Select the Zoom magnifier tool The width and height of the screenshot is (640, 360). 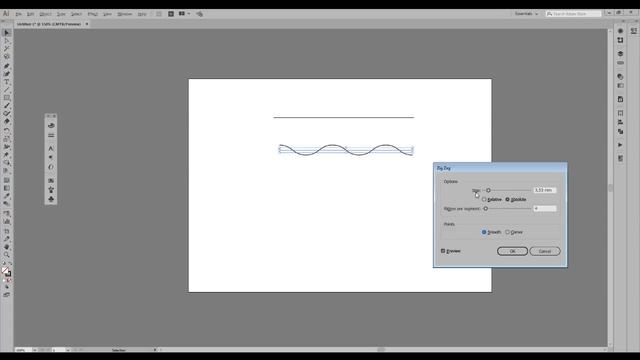(7, 255)
